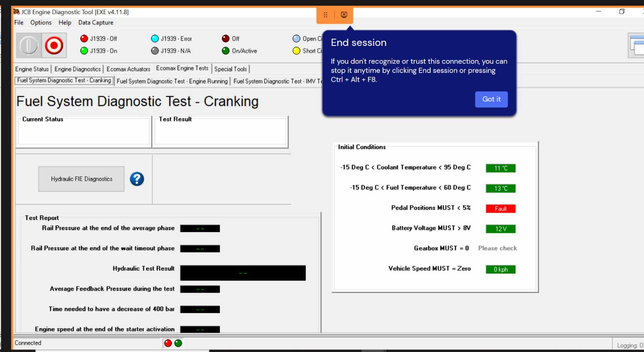Click the red record button

pos(54,45)
